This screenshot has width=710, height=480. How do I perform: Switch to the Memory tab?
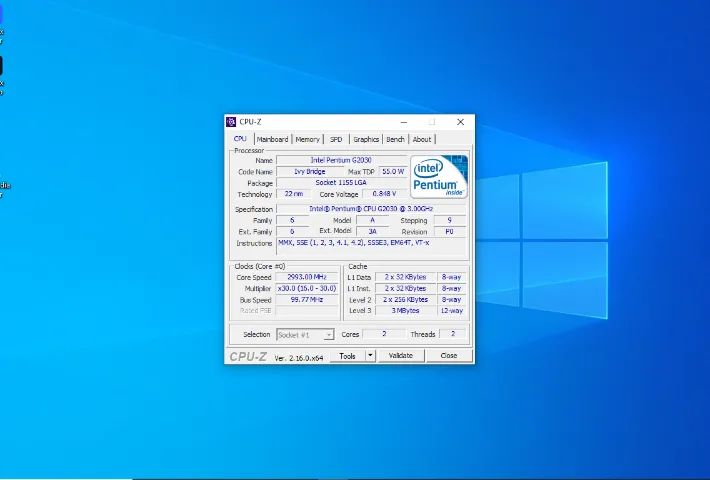[x=307, y=139]
